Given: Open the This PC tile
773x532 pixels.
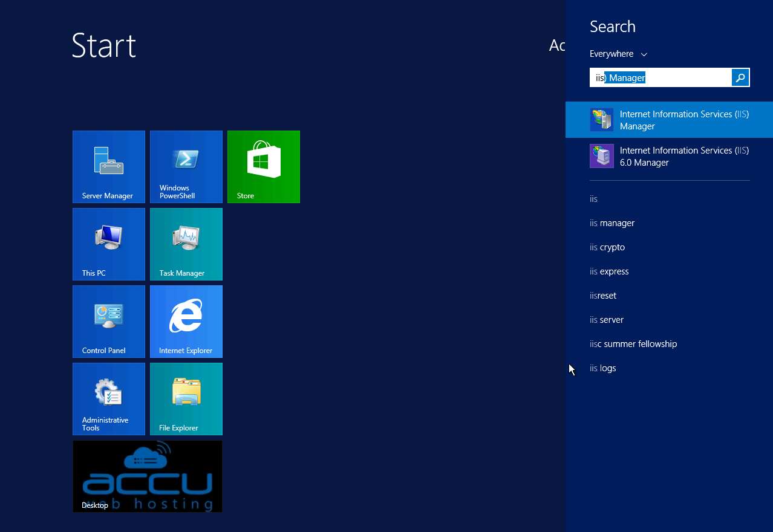Looking at the screenshot, I should (x=109, y=244).
